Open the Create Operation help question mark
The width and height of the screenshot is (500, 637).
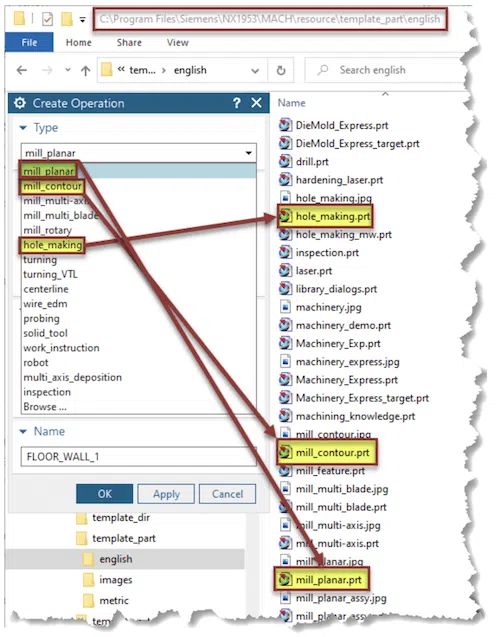(x=236, y=103)
